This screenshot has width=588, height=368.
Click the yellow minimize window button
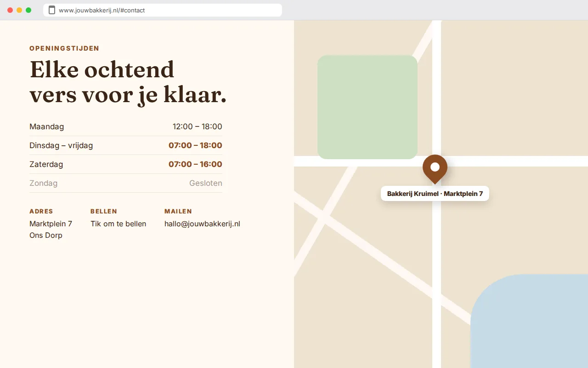[19, 10]
